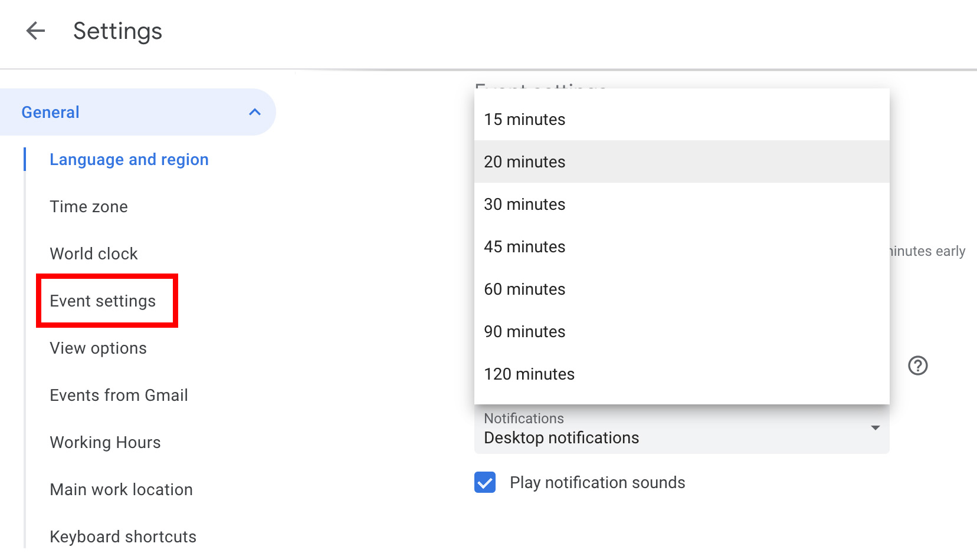Select 20 minutes option
This screenshot has width=977, height=560.
pos(524,162)
